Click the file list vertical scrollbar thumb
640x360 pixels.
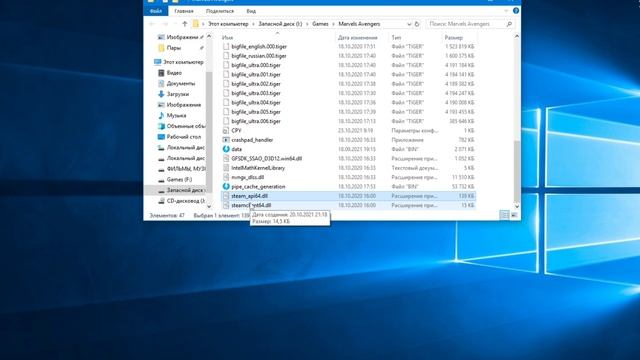tap(516, 171)
